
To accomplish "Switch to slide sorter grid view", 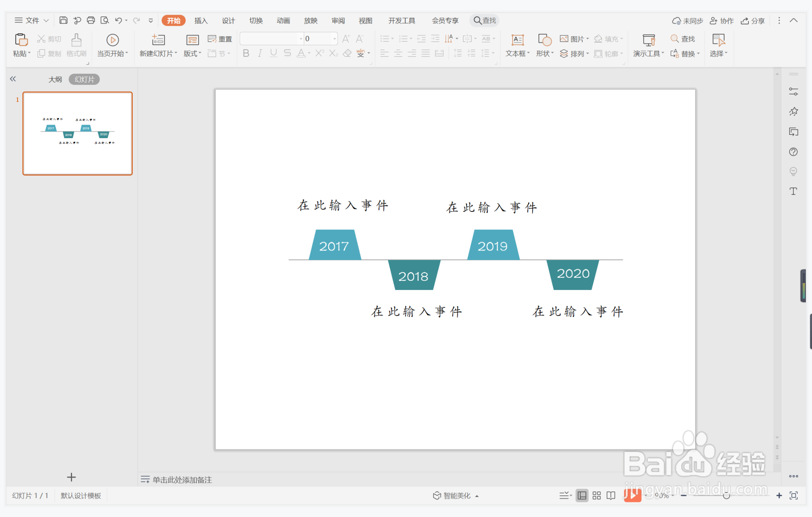I will [x=597, y=495].
